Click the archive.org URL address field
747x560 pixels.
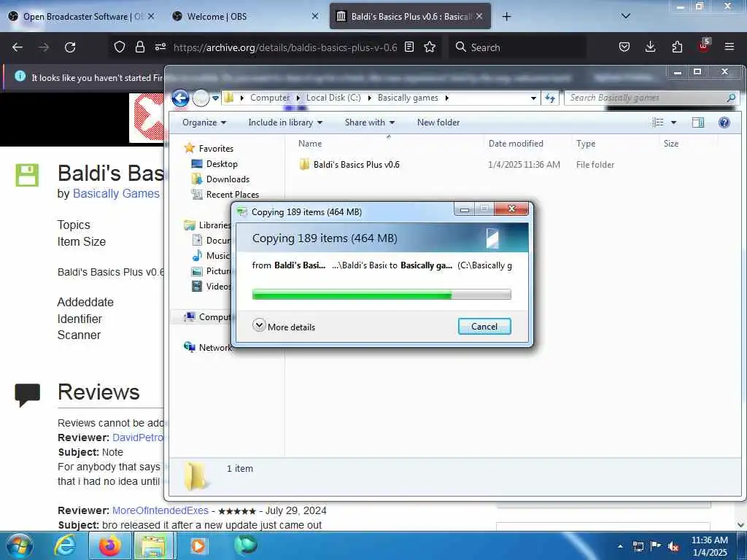285,47
